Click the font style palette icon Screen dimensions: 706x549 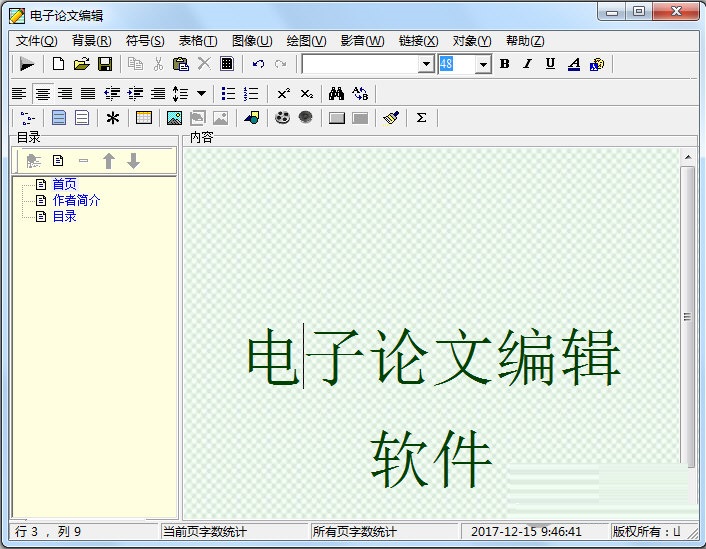597,64
